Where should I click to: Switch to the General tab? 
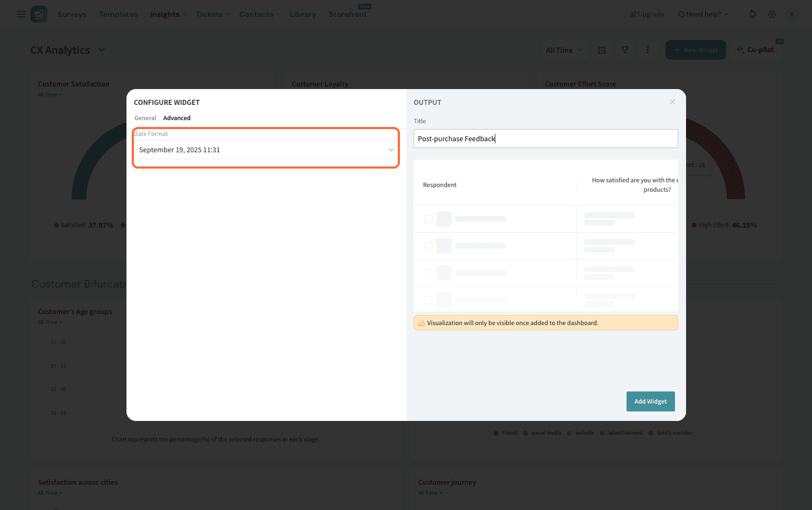click(x=145, y=118)
